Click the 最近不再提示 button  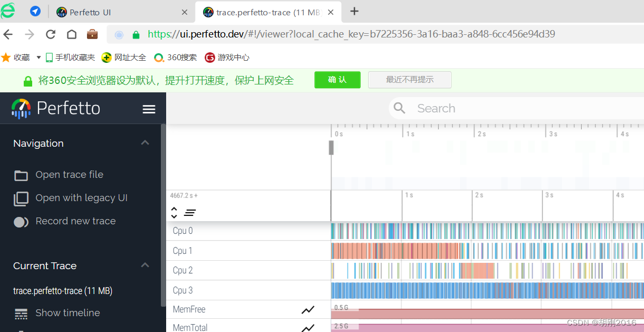(410, 80)
